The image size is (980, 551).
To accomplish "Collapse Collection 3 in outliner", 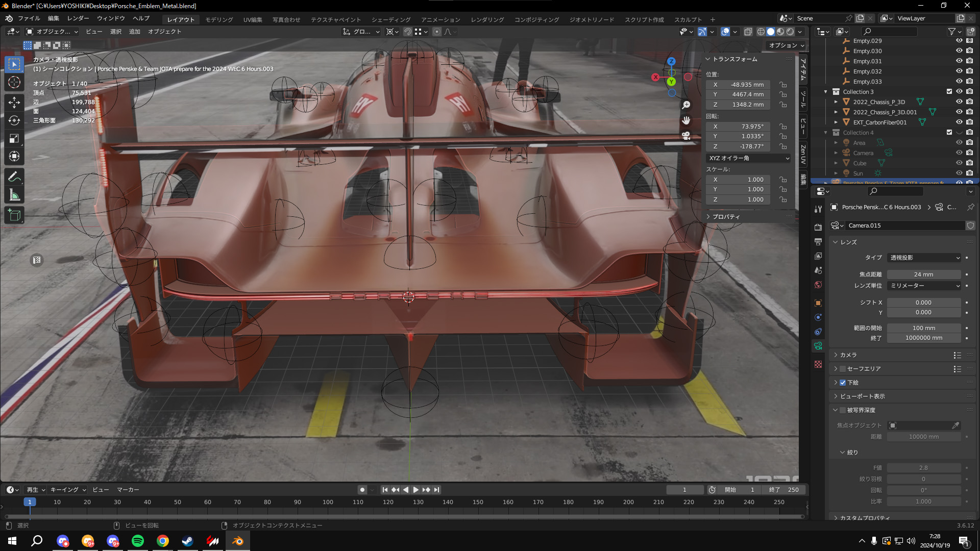I will tap(826, 92).
